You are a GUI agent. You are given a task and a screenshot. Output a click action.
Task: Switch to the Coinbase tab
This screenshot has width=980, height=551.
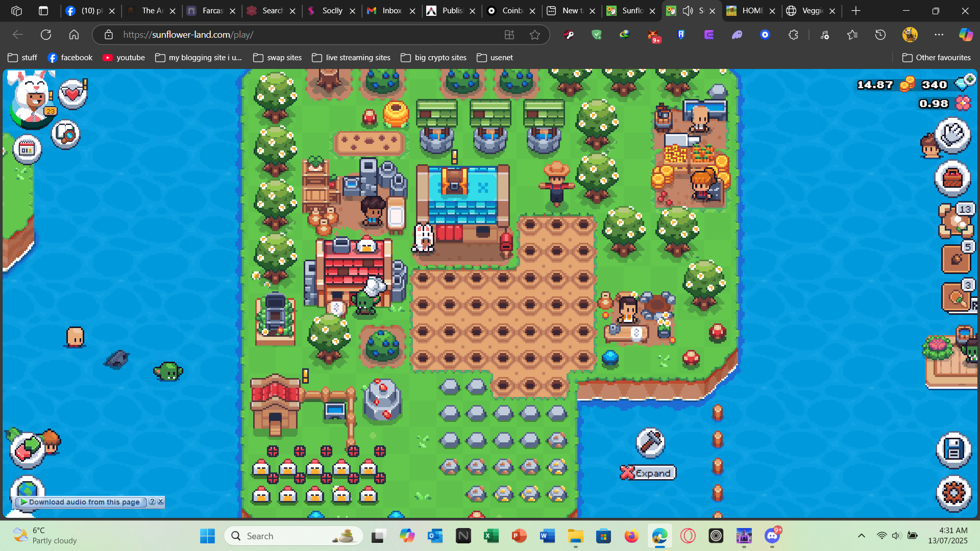511,11
